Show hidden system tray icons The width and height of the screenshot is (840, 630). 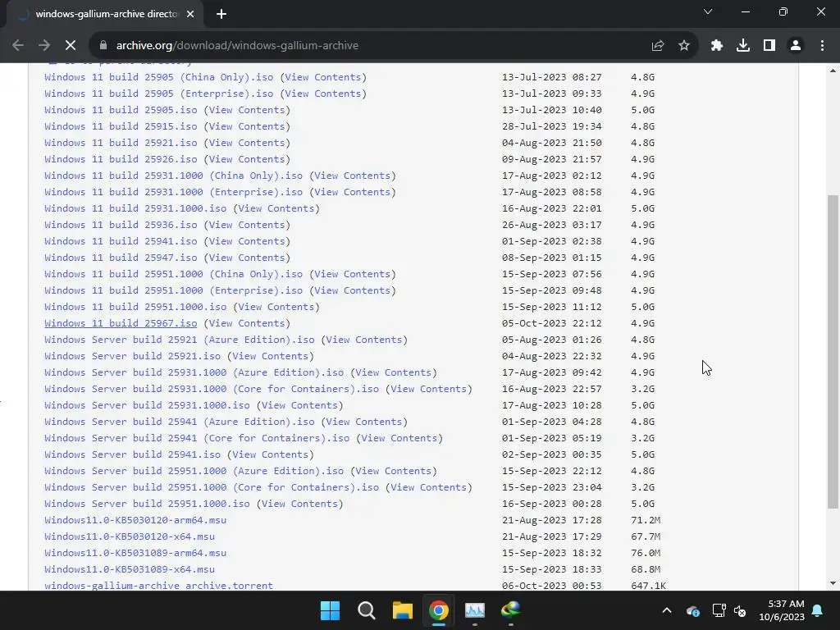(667, 610)
